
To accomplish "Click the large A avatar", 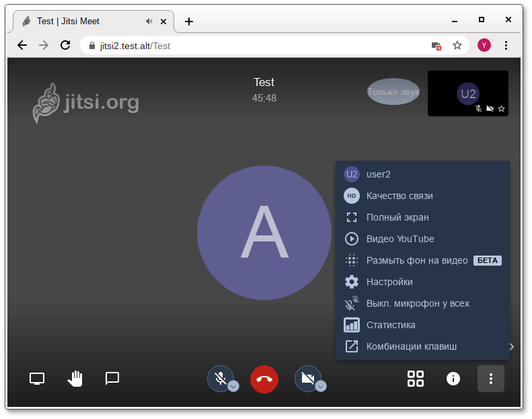I will pyautogui.click(x=264, y=233).
